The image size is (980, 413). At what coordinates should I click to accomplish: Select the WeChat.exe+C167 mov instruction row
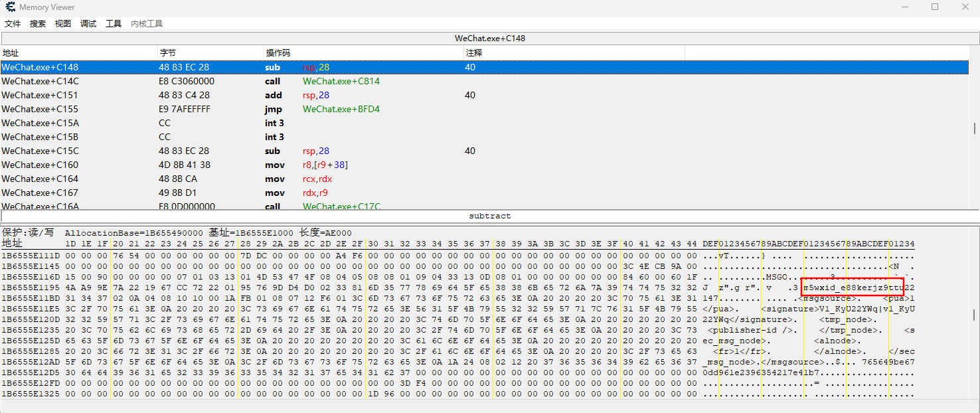(x=485, y=193)
